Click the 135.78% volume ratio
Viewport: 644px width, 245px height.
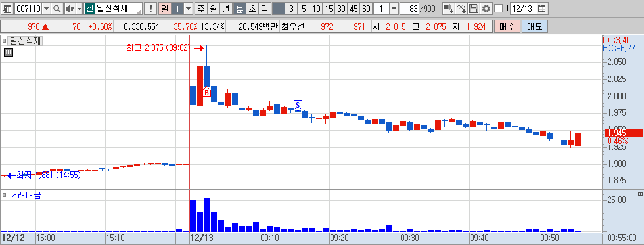coord(183,27)
